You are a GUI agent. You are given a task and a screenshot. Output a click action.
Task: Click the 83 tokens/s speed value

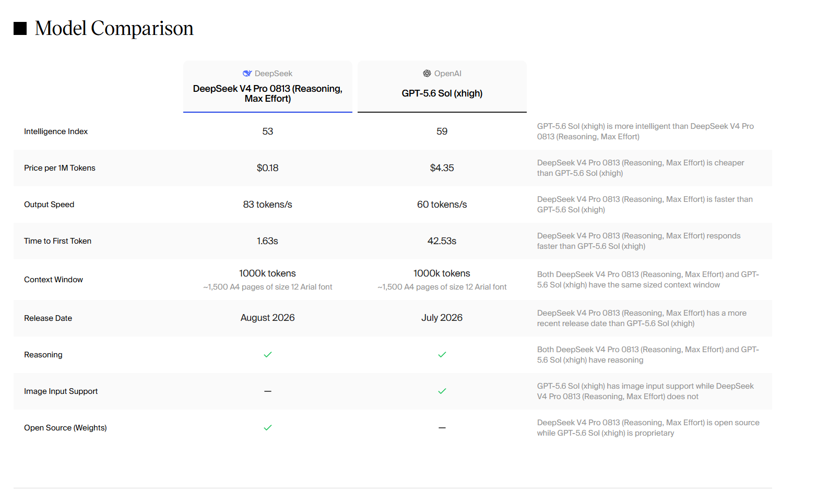[268, 205]
